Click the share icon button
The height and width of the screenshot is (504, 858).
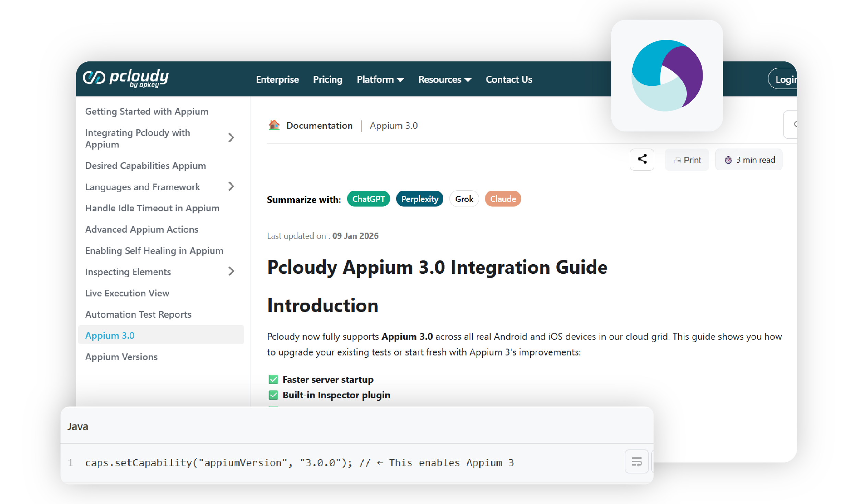pyautogui.click(x=642, y=159)
